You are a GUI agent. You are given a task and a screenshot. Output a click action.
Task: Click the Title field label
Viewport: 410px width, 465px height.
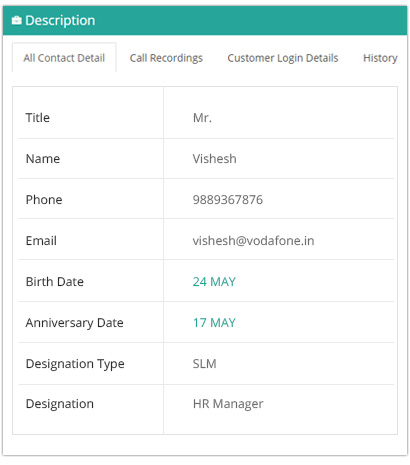pos(38,118)
